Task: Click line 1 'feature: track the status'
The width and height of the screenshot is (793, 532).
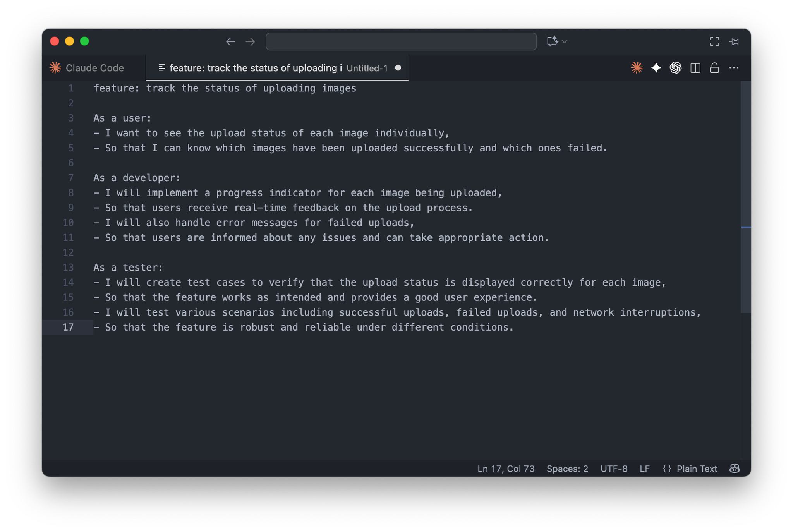Action: pyautogui.click(x=225, y=88)
